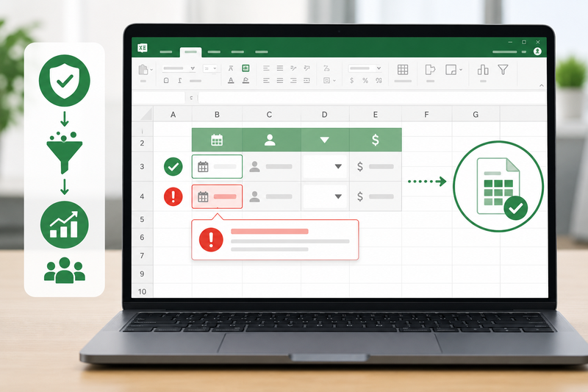The image size is (588, 392).
Task: Apply currency format with ribbon dollar icon
Action: click(352, 80)
